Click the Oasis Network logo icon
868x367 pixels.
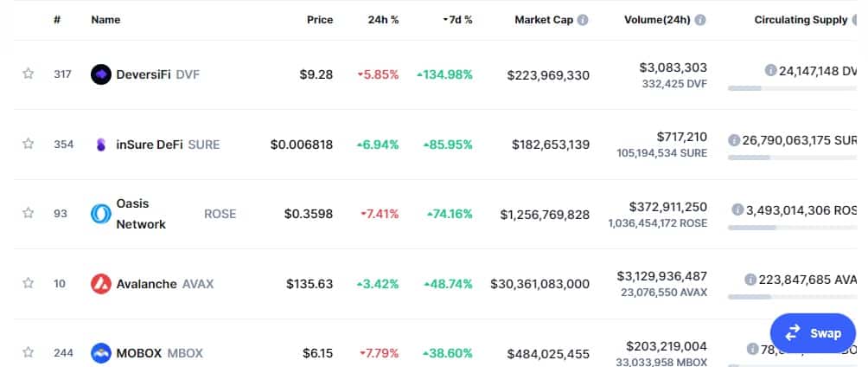[101, 214]
